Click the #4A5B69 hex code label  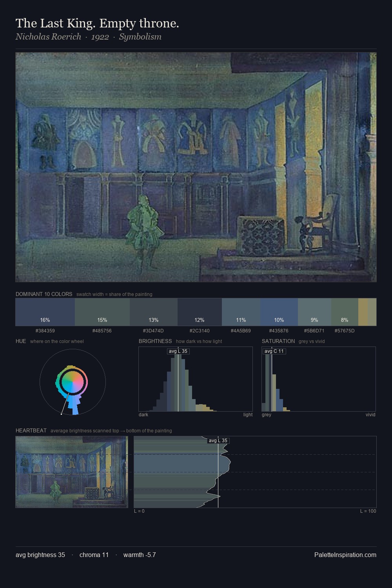(241, 331)
